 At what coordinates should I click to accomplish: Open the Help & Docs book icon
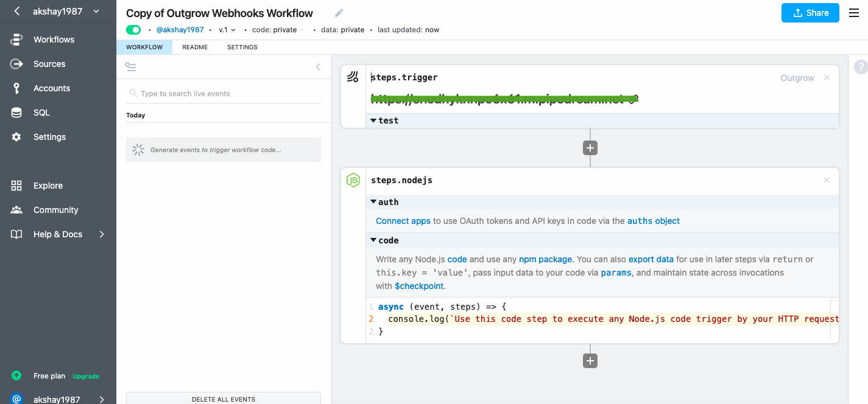pyautogui.click(x=16, y=234)
